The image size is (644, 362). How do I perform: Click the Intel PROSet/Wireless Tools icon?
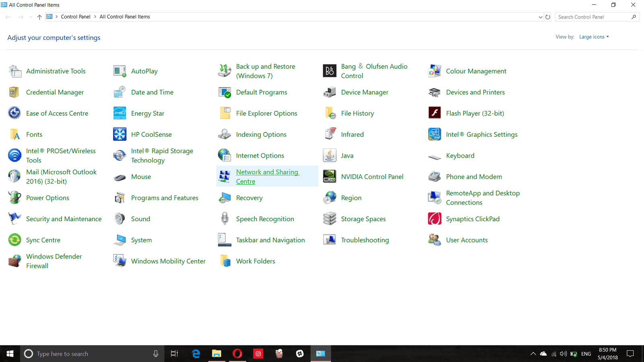coord(14,155)
